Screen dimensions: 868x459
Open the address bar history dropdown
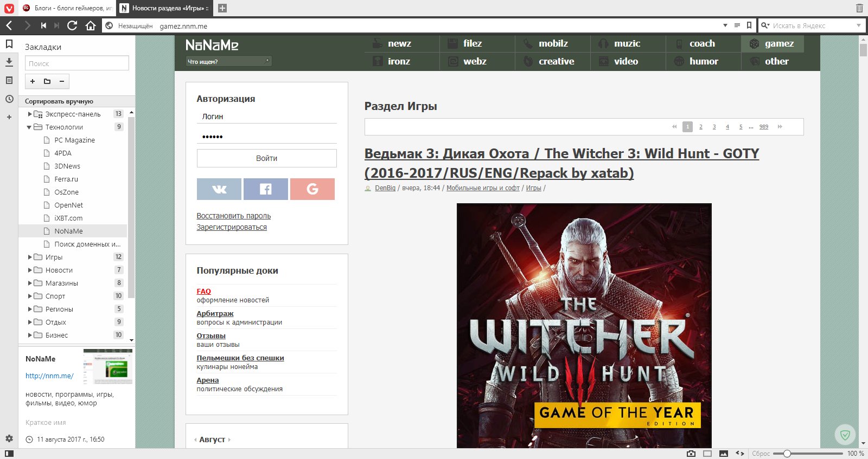click(725, 25)
